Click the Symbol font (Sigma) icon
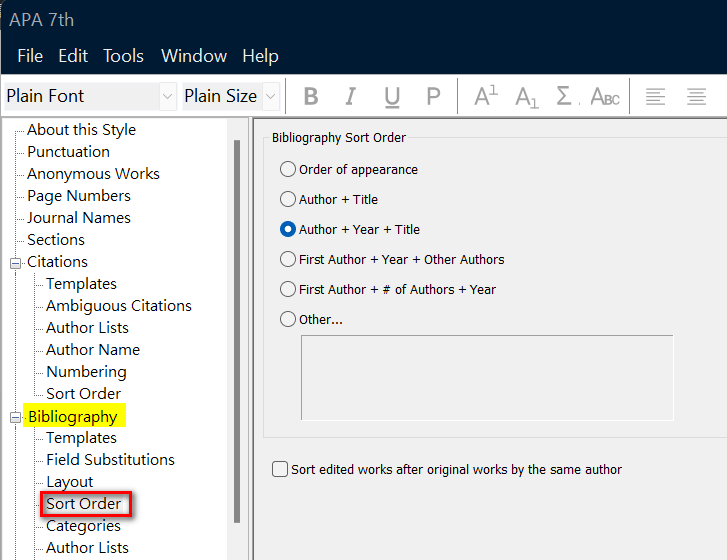Viewport: 727px width, 560px height. pyautogui.click(x=564, y=96)
